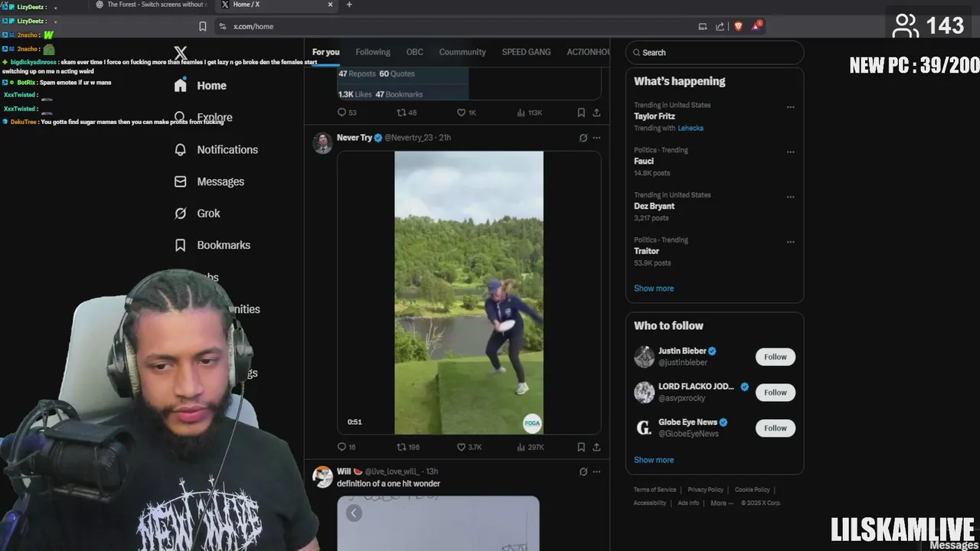Click Never Try profile avatar
The height and width of the screenshot is (551, 980).
click(x=322, y=142)
